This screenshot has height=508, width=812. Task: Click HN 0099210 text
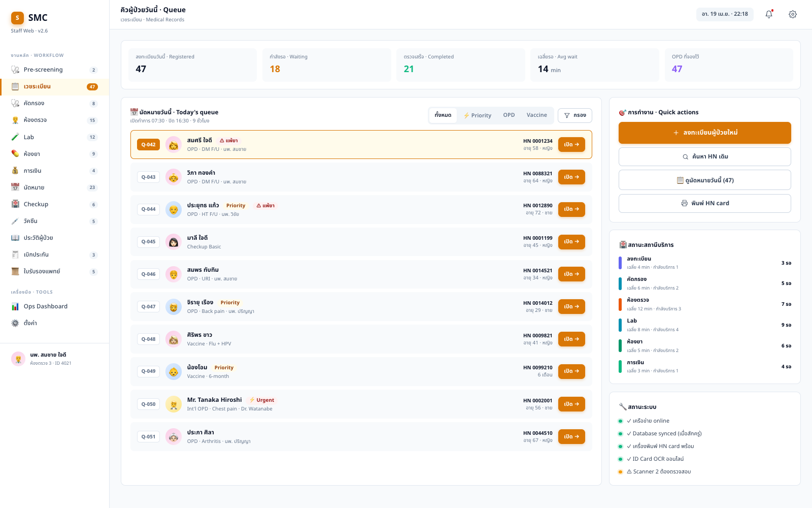tap(538, 368)
